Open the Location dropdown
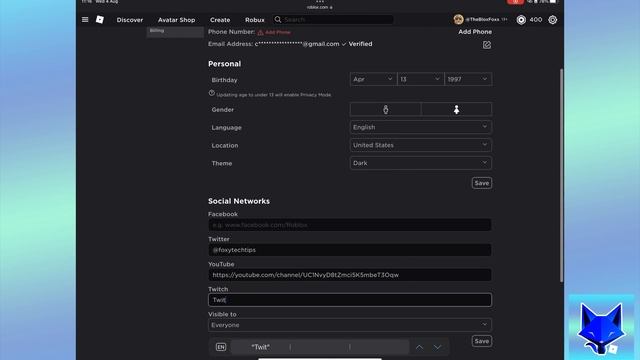The image size is (640, 360). point(421,145)
